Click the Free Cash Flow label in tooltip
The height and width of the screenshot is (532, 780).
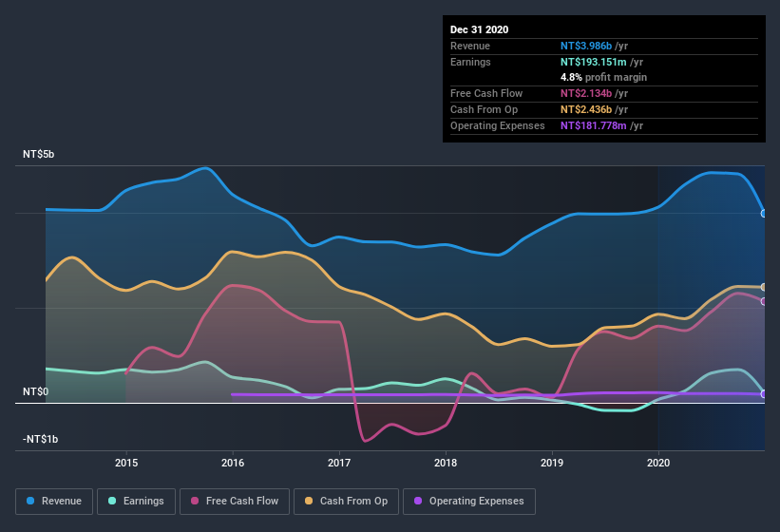486,93
